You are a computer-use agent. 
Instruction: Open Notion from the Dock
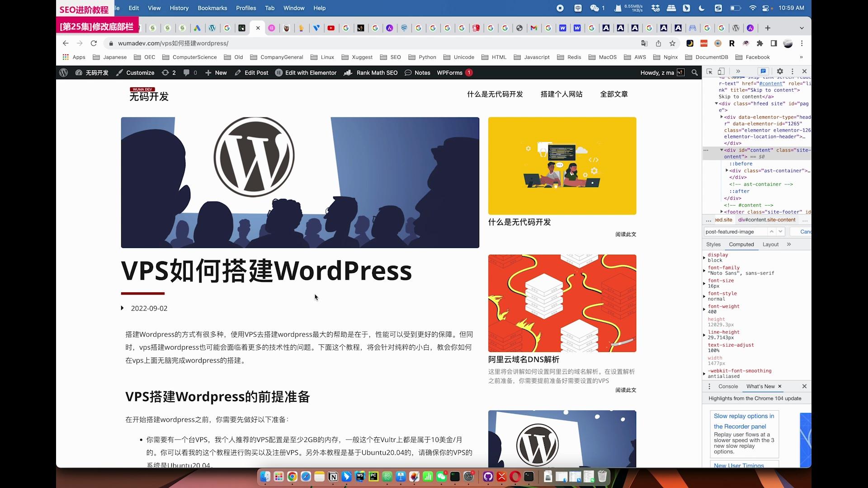[x=333, y=477]
